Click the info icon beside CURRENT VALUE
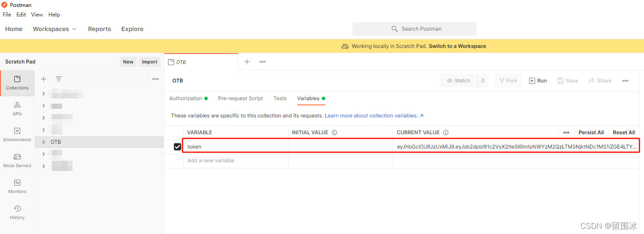Screen dimensions: 644x234 click(446, 133)
